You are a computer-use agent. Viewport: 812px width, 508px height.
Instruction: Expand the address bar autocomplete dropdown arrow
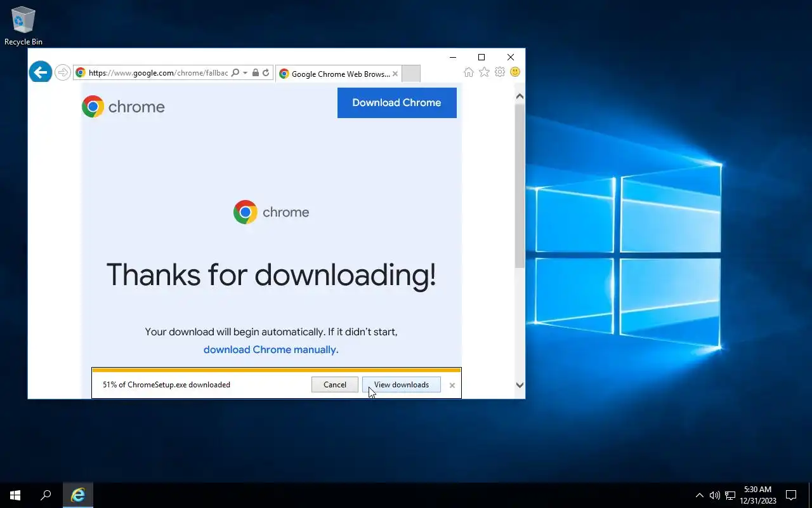click(245, 73)
